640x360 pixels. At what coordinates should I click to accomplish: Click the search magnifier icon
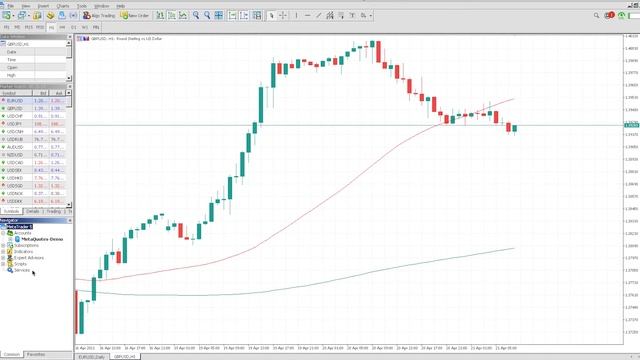(x=596, y=16)
